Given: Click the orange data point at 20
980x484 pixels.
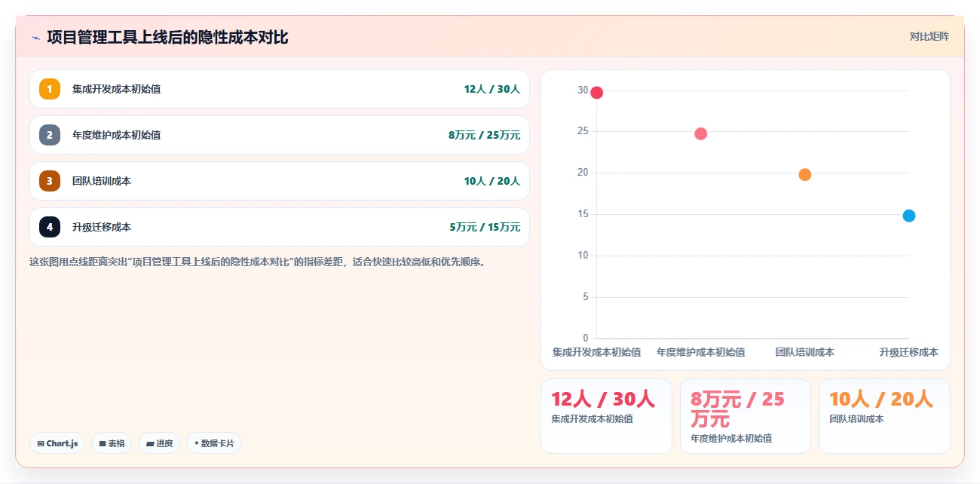Looking at the screenshot, I should [x=804, y=175].
